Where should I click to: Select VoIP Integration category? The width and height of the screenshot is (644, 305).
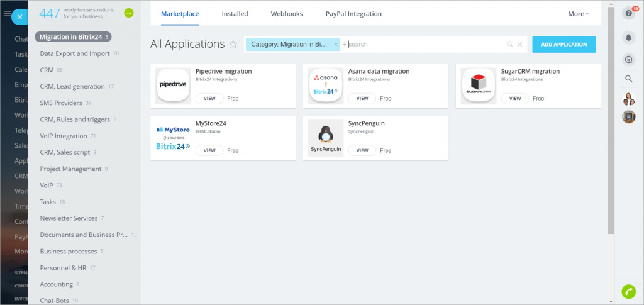[x=68, y=136]
